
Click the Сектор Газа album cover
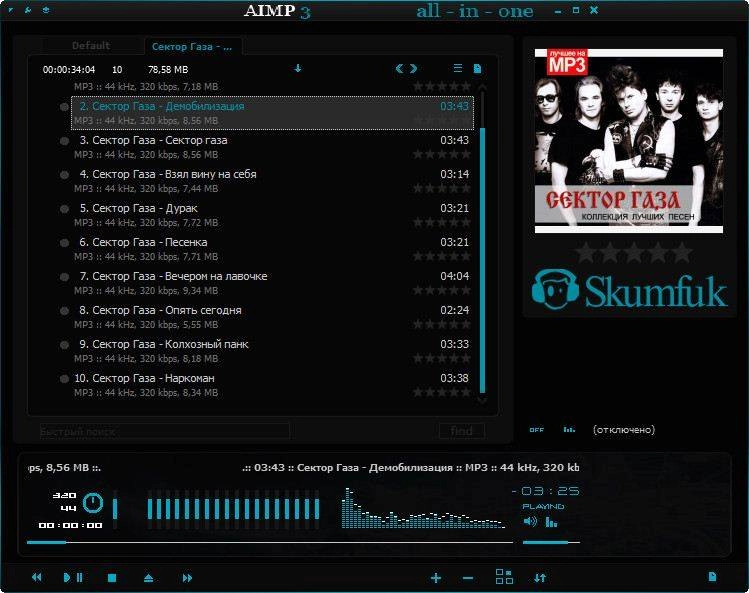[x=629, y=141]
